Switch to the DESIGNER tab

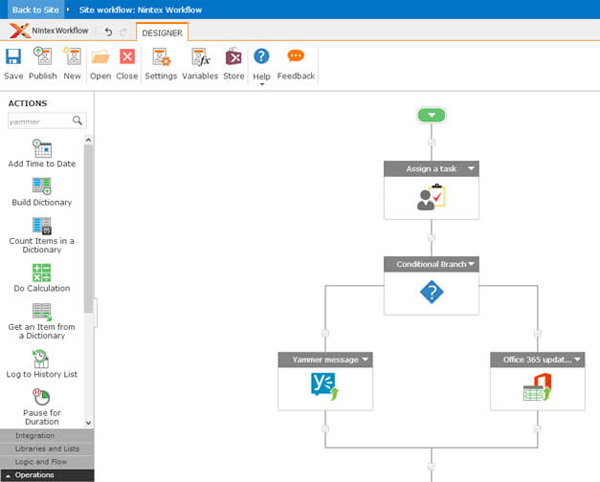click(162, 32)
